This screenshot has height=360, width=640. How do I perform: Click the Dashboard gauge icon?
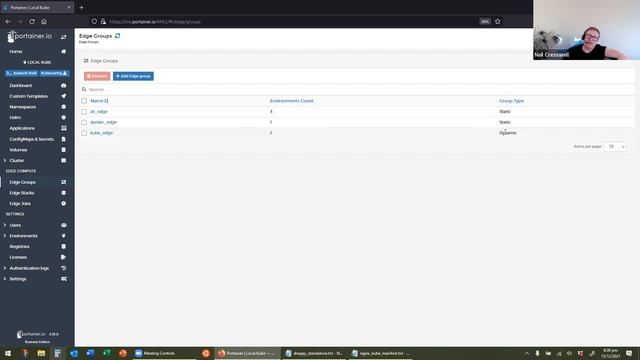tap(64, 86)
